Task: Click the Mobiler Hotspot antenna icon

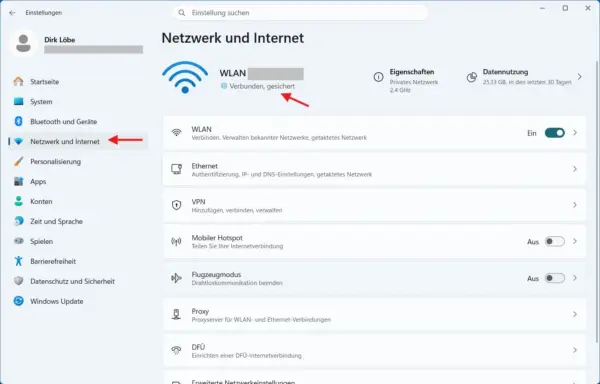Action: [x=176, y=241]
